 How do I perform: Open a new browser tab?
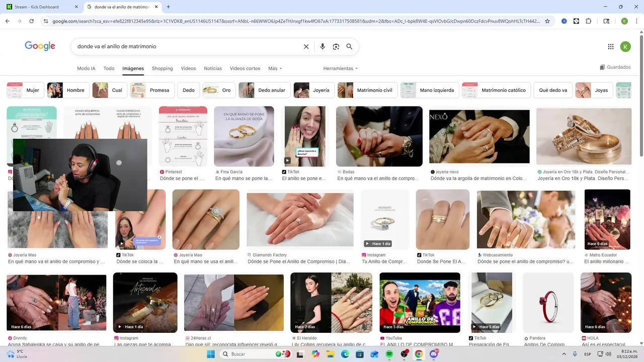(168, 7)
